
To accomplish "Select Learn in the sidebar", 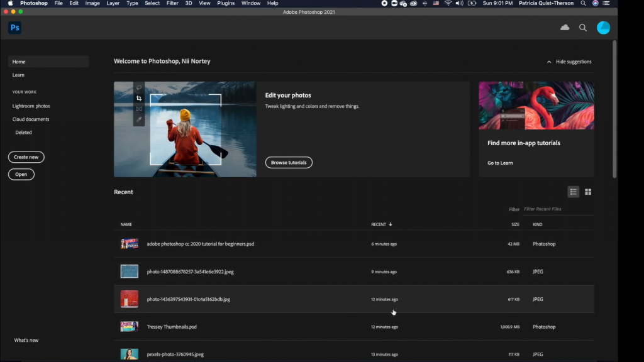I will [18, 75].
